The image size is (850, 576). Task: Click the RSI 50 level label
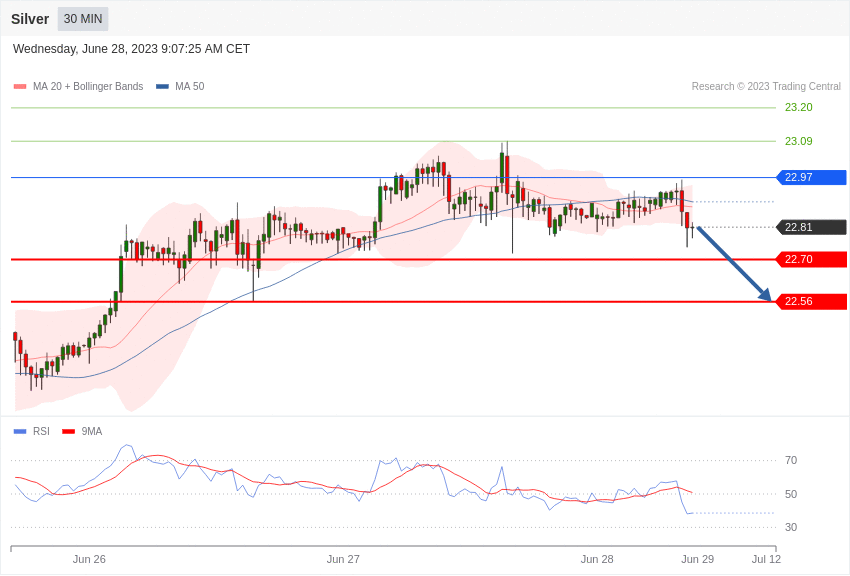(791, 494)
